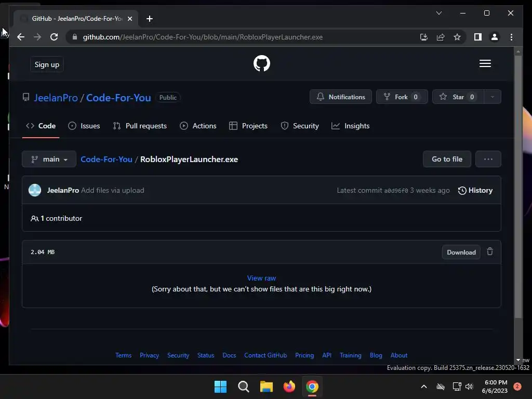Switch to the Code tab
The height and width of the screenshot is (399, 532).
[x=41, y=126]
